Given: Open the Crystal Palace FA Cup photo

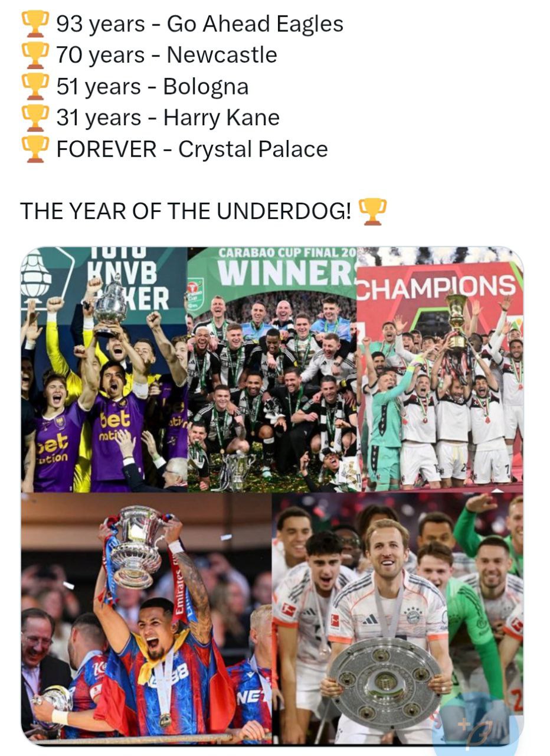Looking at the screenshot, I should (x=146, y=617).
